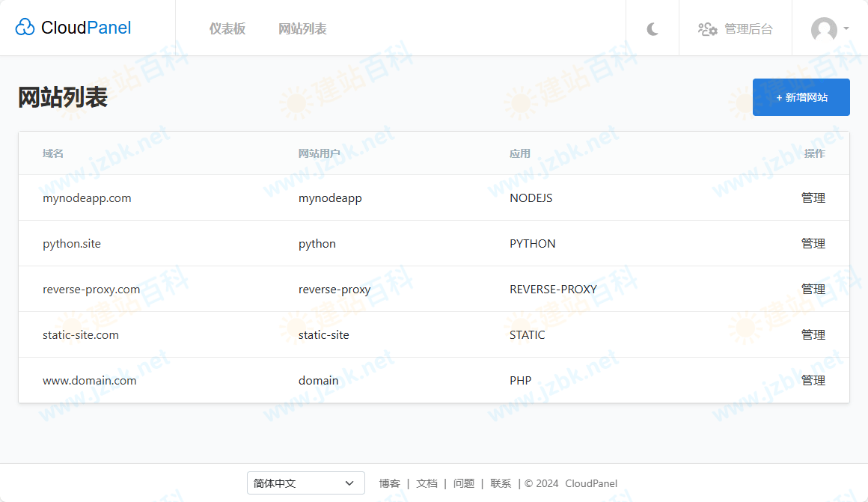Click the 新增网站 button

pos(801,97)
